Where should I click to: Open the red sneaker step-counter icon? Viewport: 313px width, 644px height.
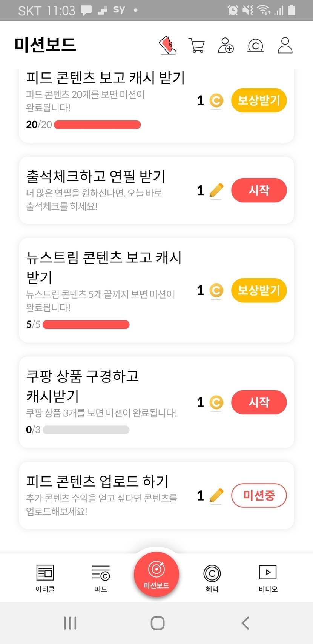(168, 45)
